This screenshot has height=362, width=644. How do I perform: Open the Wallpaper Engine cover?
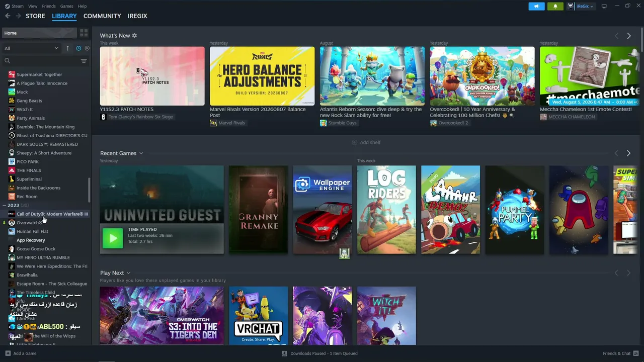click(323, 210)
